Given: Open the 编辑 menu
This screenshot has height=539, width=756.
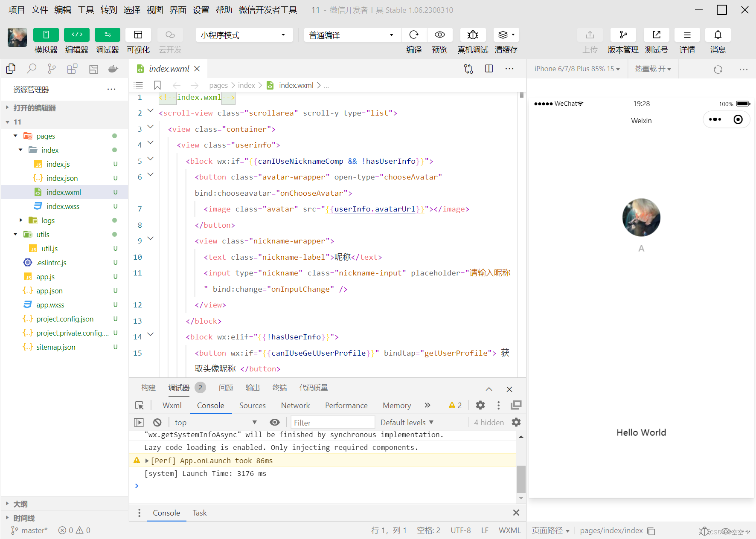Looking at the screenshot, I should (x=63, y=10).
